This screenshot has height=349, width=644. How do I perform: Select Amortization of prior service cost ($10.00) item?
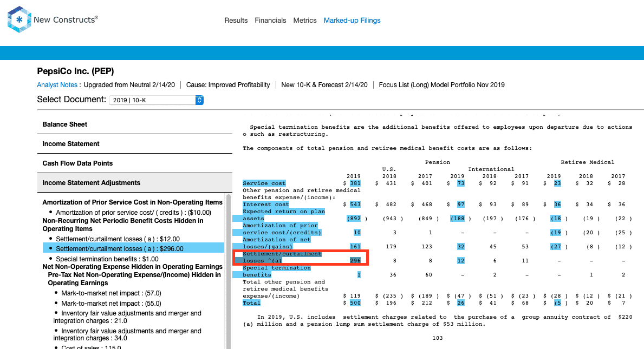pos(133,213)
